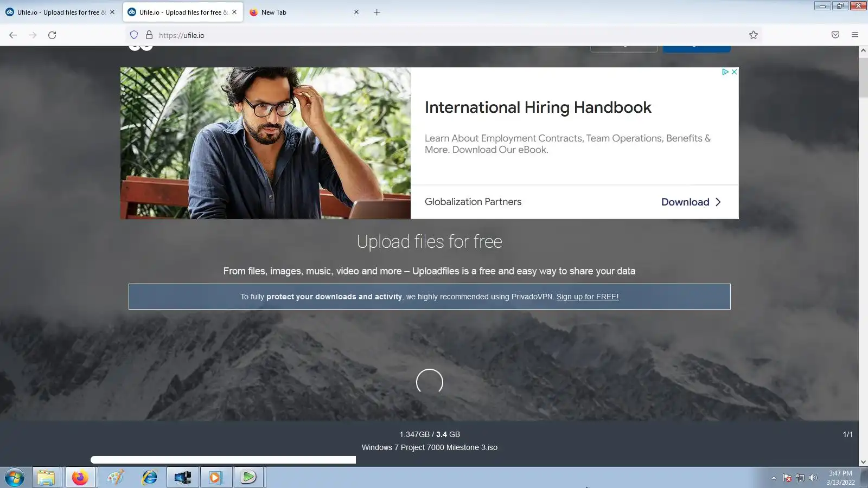
Task: Open the tracking protection shield panel
Action: click(134, 35)
